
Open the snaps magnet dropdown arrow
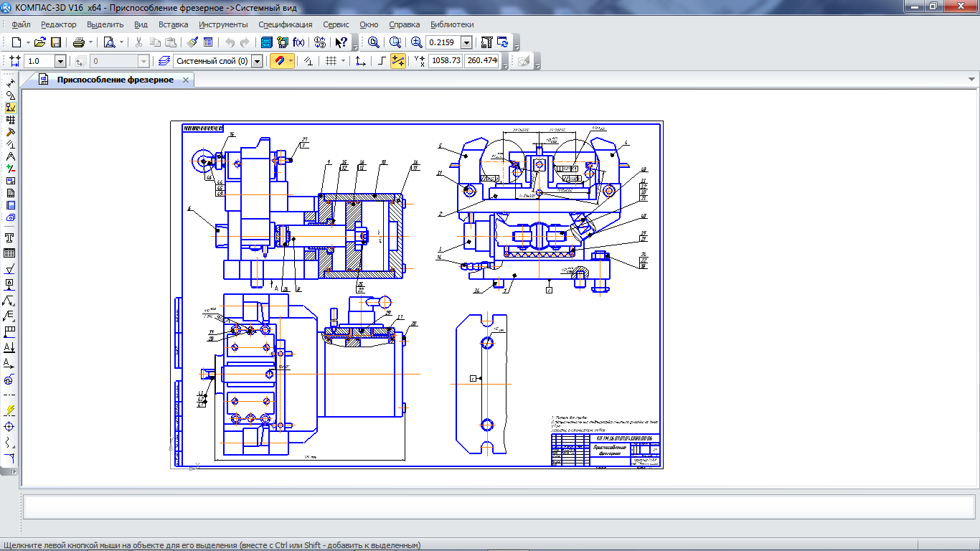291,61
